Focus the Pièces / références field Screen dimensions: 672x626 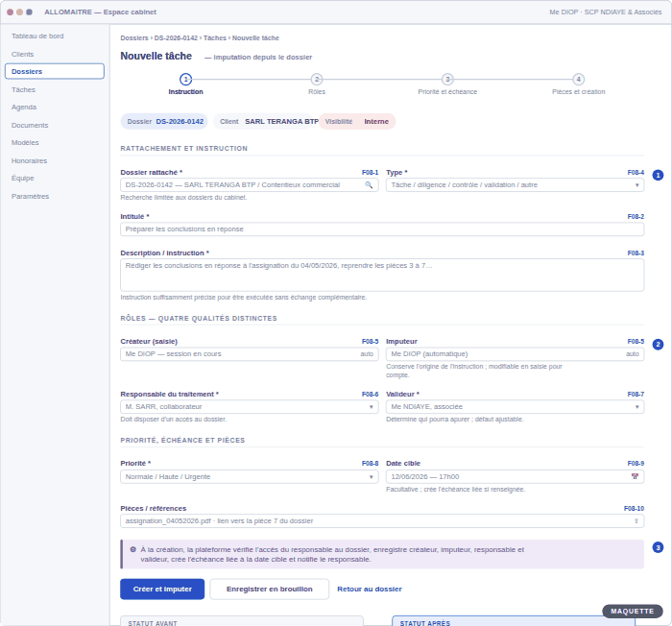pyautogui.click(x=382, y=521)
